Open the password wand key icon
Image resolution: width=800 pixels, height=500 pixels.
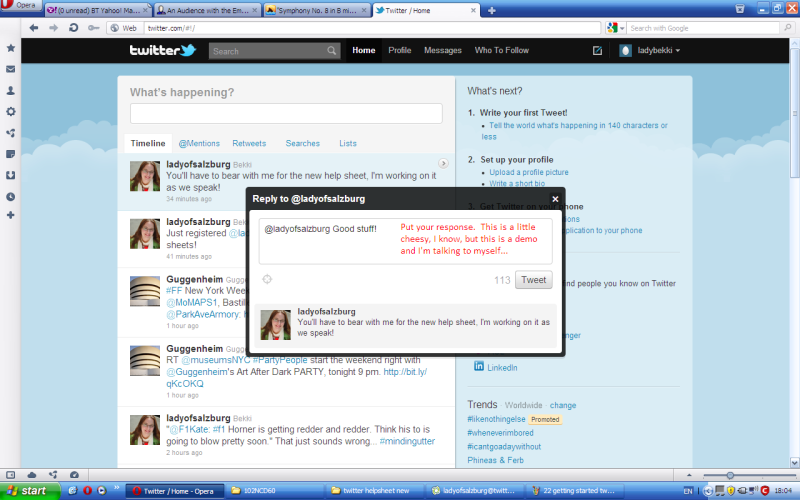(93, 28)
